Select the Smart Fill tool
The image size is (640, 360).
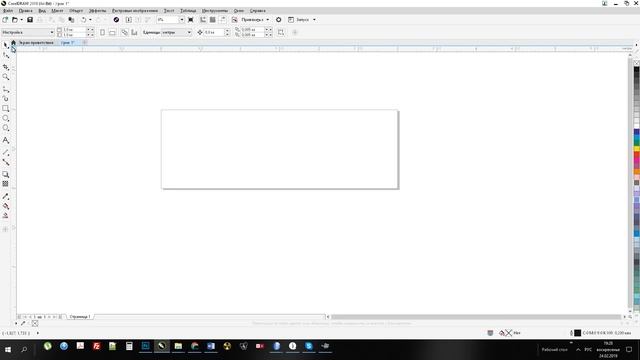6,216
